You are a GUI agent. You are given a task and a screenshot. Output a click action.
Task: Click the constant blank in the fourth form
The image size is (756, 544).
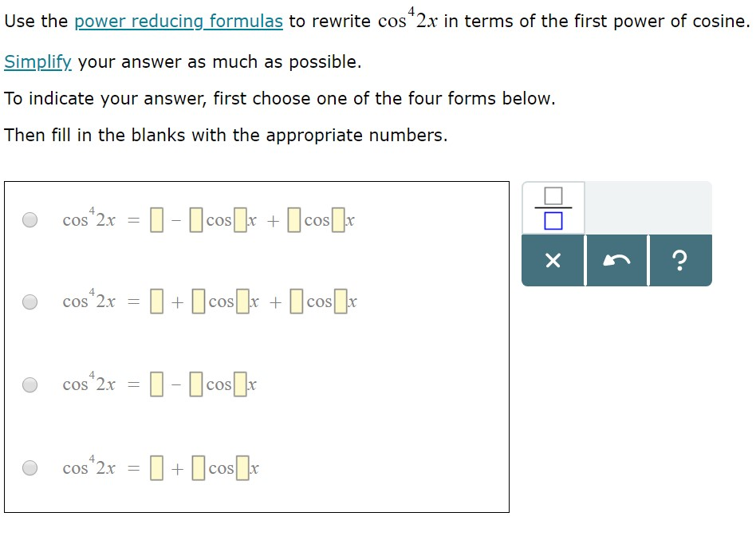156,467
